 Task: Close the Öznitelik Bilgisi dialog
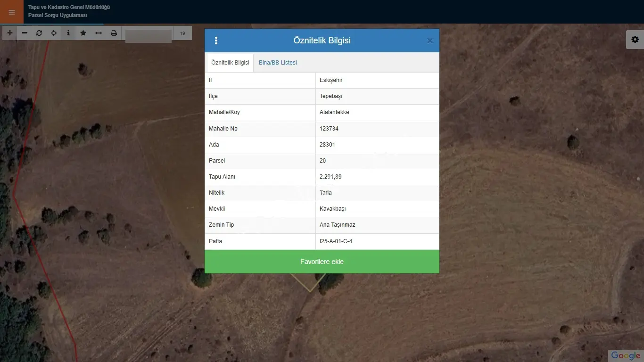pos(430,41)
